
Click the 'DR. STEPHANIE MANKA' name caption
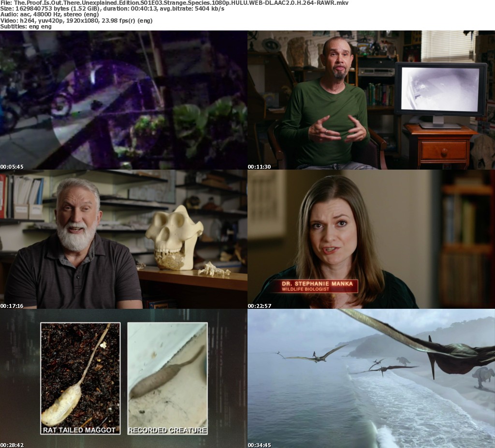pos(317,284)
